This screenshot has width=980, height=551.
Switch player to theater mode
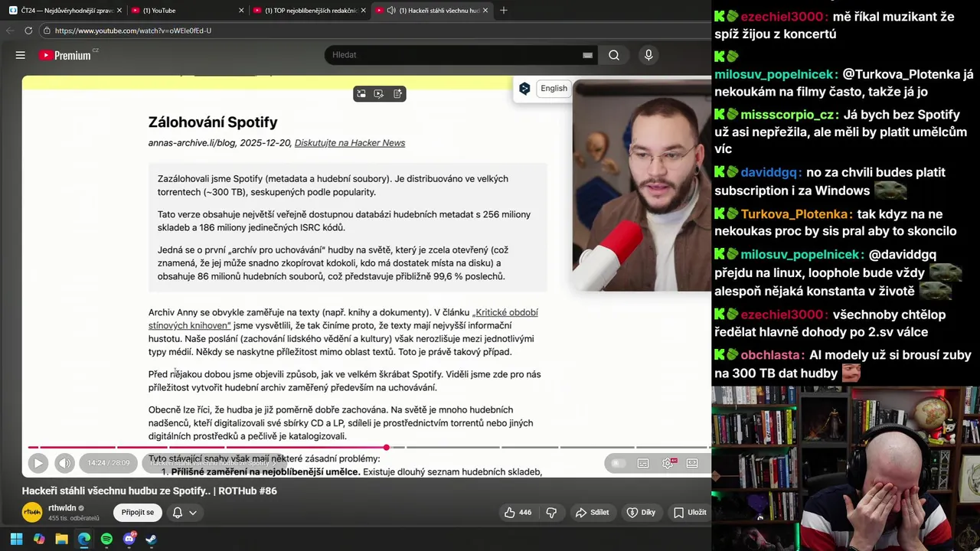coord(692,463)
